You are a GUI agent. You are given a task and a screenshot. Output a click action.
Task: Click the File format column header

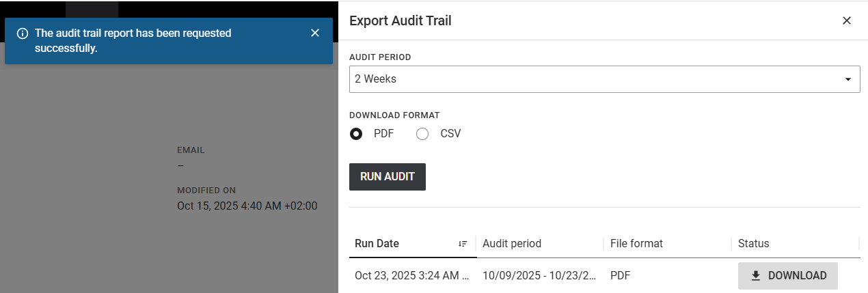point(636,244)
